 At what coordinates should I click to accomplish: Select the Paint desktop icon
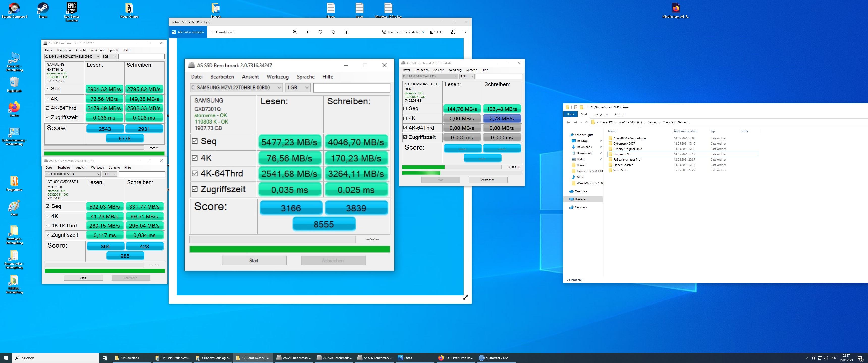[x=14, y=208]
